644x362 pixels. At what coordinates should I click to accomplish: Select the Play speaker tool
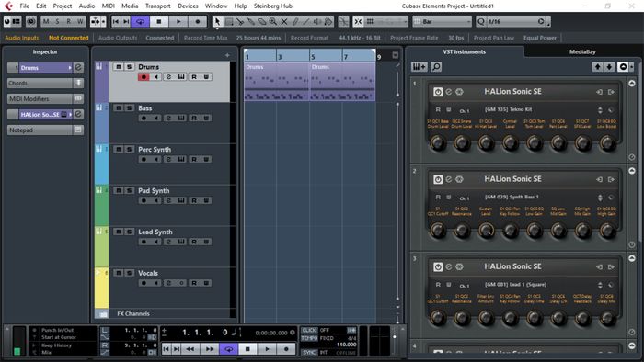[317, 21]
